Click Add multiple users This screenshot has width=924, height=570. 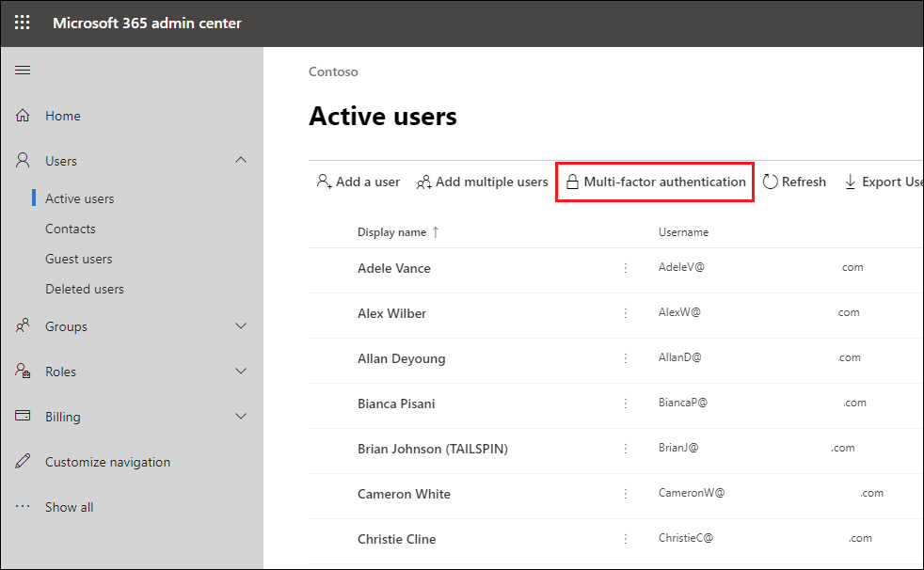tap(482, 182)
